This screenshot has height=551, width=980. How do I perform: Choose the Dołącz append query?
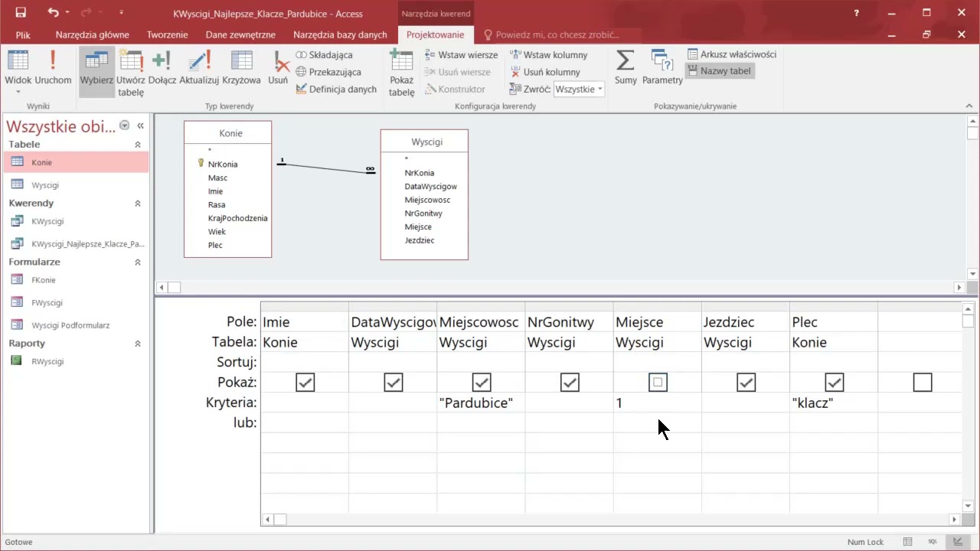(x=162, y=69)
